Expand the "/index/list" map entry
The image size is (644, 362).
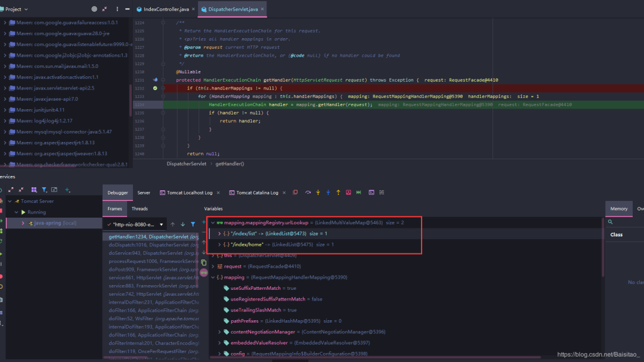(219, 233)
